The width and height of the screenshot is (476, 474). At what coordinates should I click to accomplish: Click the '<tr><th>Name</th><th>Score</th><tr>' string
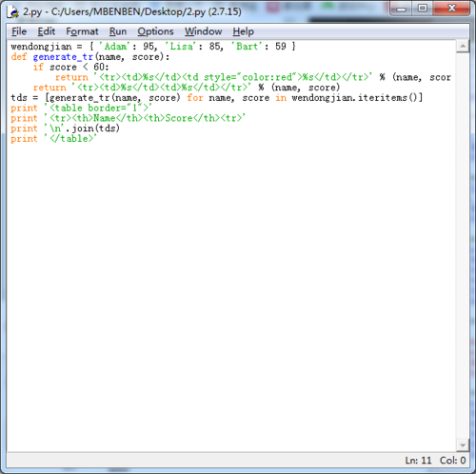pos(145,118)
